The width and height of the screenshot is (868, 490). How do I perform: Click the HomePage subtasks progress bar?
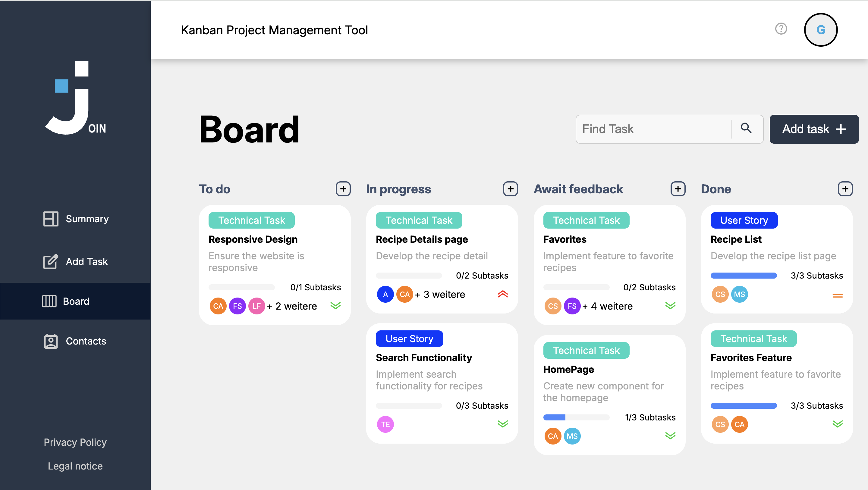[x=576, y=417]
